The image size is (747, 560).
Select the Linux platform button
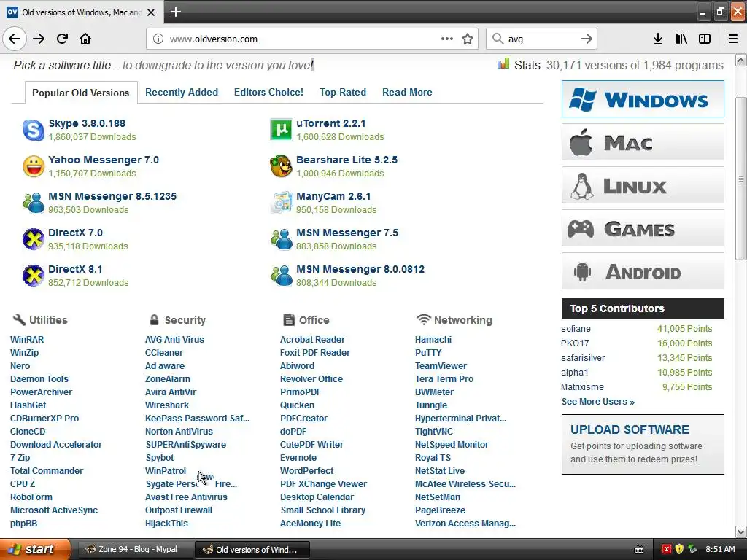coord(643,185)
